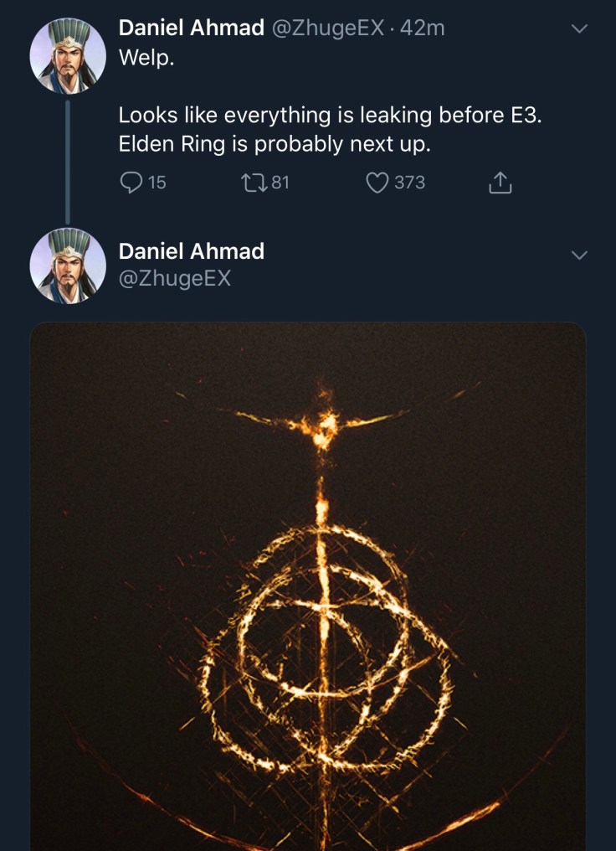
Task: Open the share icon for the tweet
Action: click(500, 183)
